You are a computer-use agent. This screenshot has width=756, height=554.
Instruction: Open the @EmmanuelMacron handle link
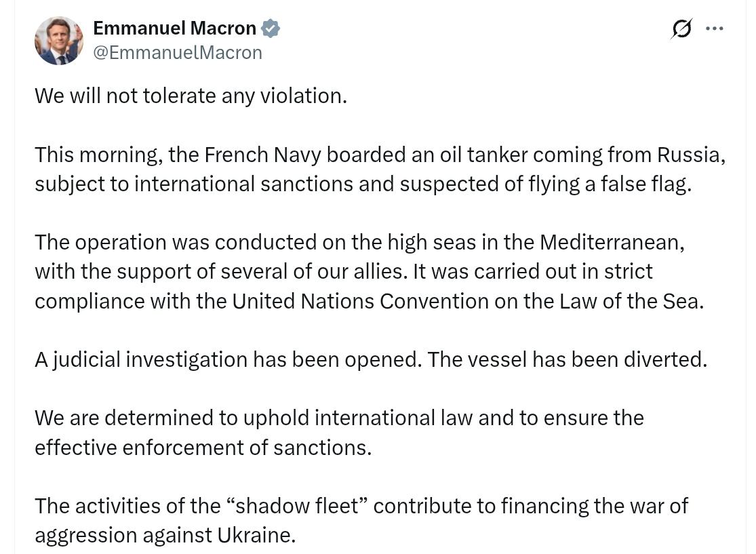(178, 53)
